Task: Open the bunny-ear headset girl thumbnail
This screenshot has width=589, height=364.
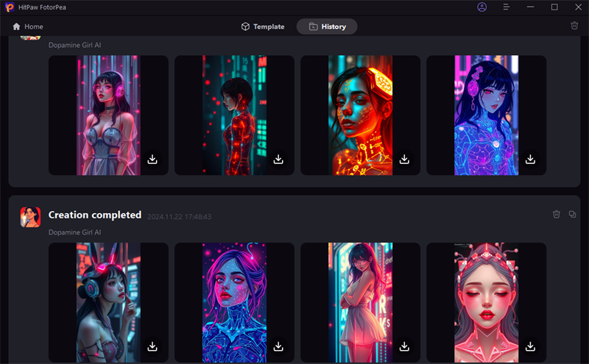Action: (x=108, y=302)
